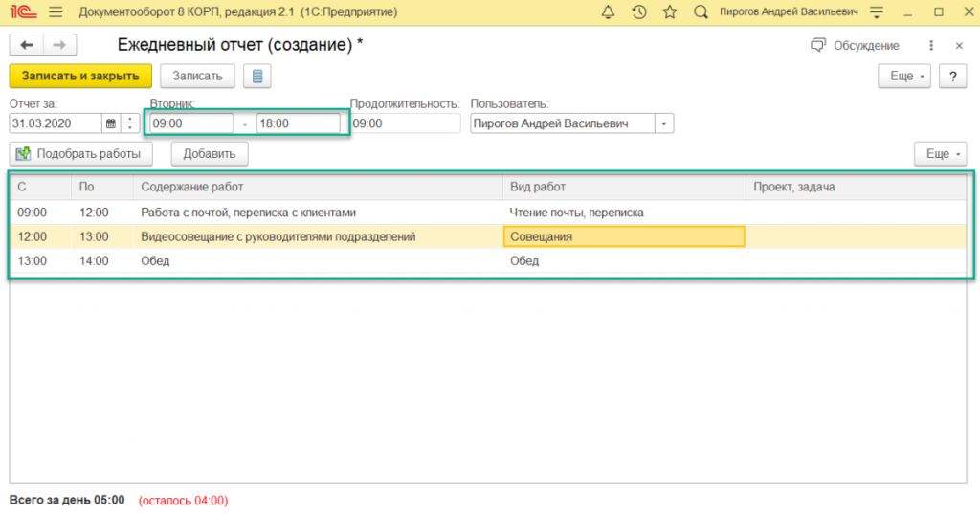Viewport: 980px width, 515px height.
Task: Expand the upper Еще menu
Action: click(x=904, y=77)
